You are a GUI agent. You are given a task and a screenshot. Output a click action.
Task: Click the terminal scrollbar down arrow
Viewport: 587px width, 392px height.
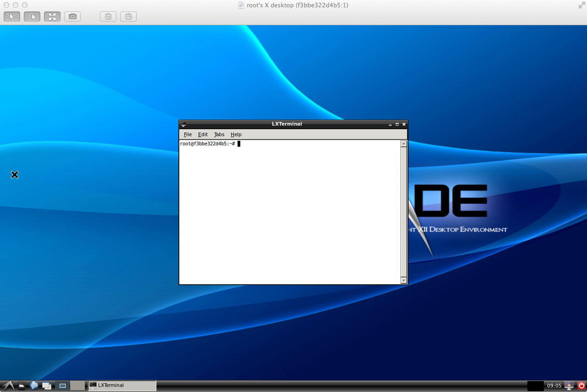[404, 280]
